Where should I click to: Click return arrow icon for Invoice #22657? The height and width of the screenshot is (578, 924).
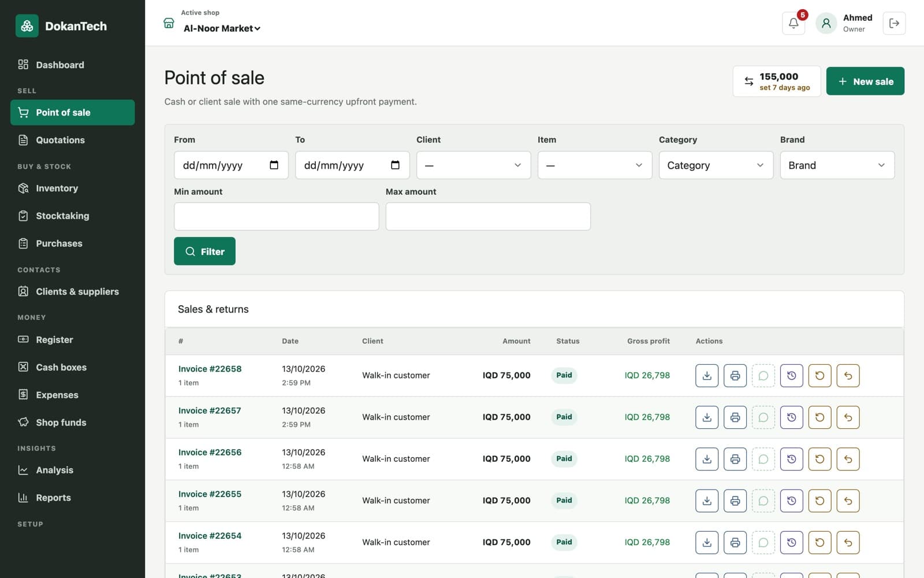pos(848,417)
